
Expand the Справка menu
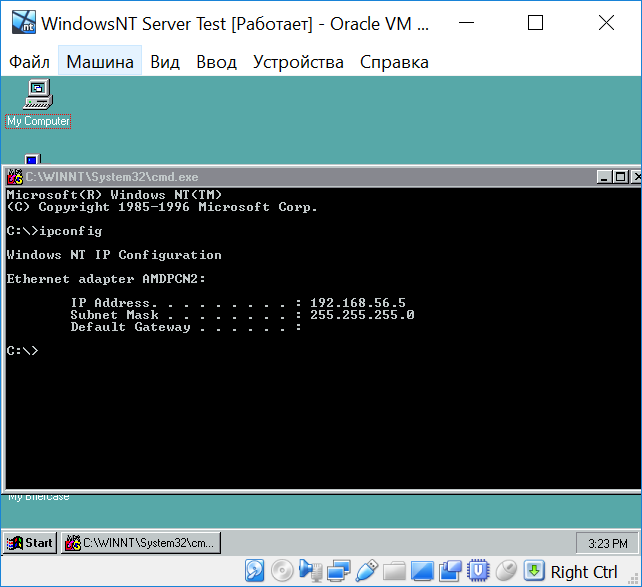coord(394,62)
